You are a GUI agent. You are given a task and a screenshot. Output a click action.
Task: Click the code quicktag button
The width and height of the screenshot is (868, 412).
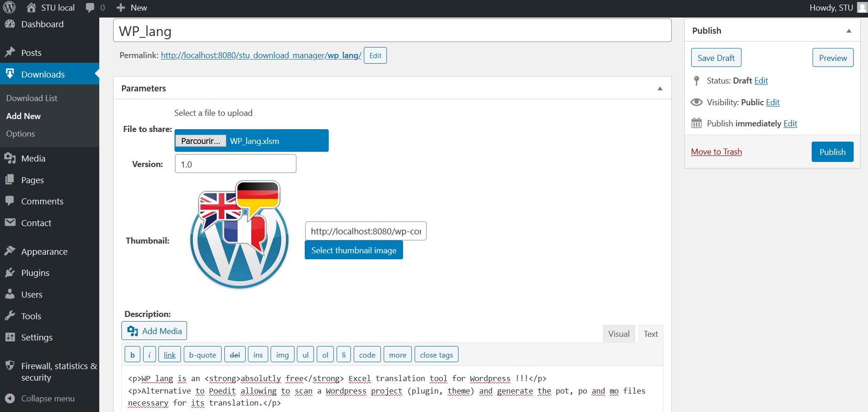[367, 355]
